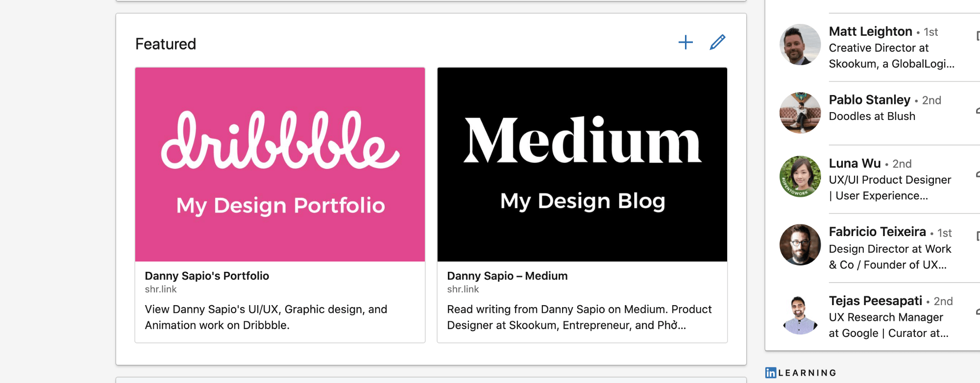Open Matt Leighton's profile photo
The width and height of the screenshot is (980, 383).
pos(800,45)
